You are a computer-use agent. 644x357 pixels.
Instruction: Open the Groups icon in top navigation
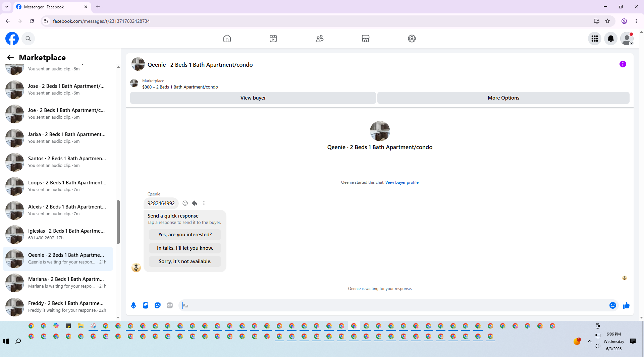412,39
